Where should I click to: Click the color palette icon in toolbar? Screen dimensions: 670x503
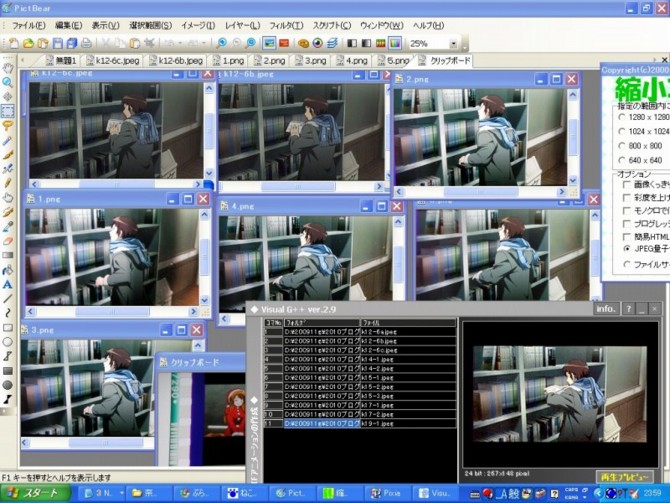click(x=303, y=43)
